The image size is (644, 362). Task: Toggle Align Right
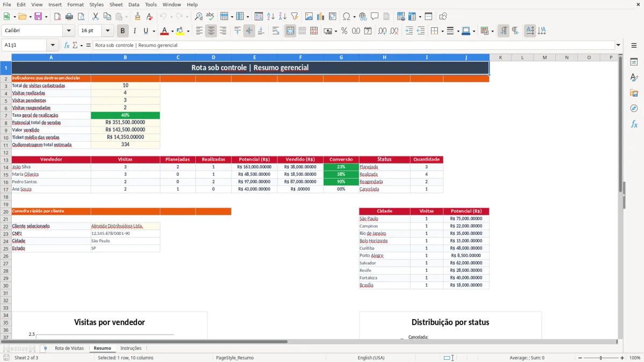click(223, 31)
